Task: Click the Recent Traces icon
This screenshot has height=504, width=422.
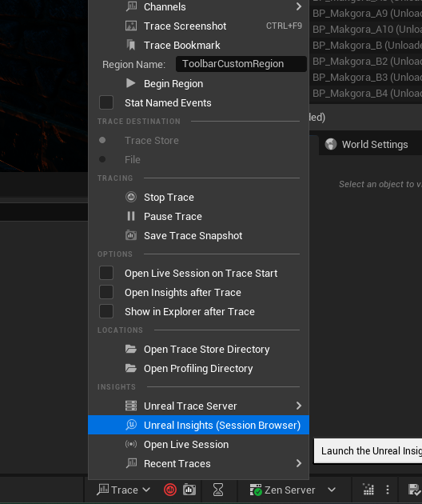Action: click(131, 463)
